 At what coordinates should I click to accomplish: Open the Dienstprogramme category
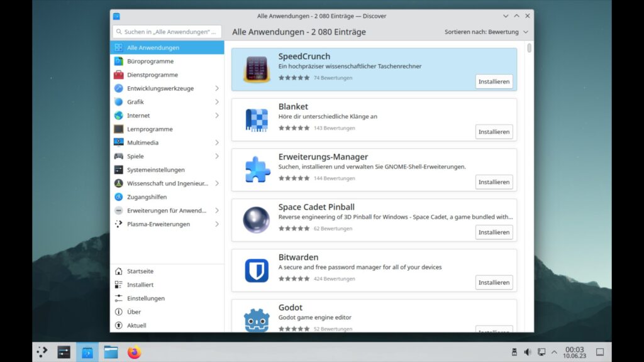[167, 75]
